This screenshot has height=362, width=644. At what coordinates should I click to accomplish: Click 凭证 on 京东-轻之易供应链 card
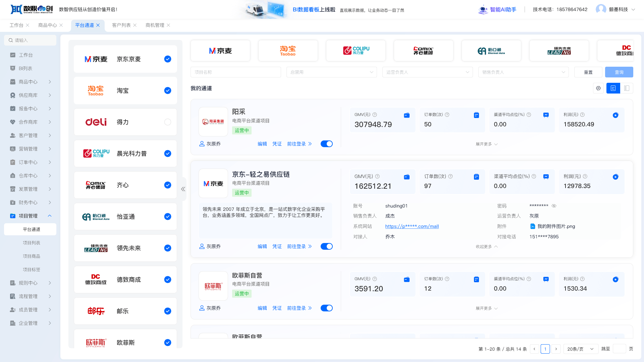[277, 246]
